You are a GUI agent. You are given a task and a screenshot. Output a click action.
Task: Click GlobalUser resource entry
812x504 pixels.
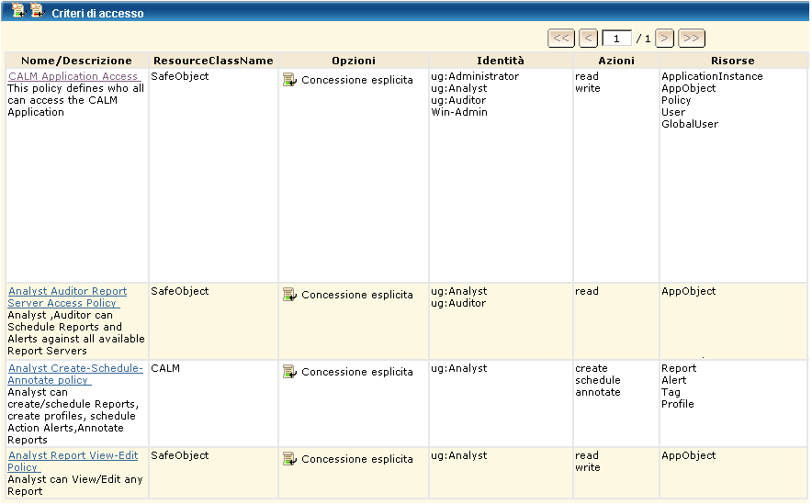690,124
